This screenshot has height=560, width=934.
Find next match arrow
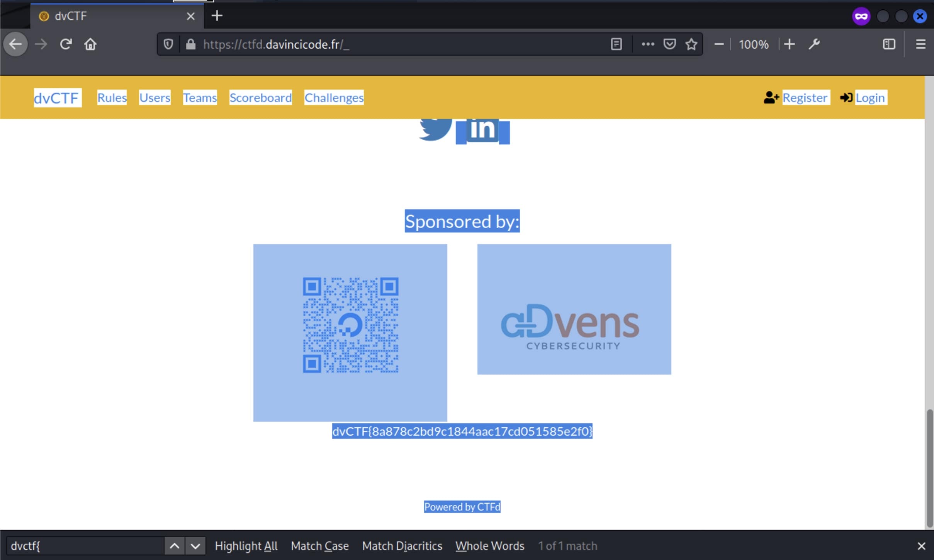[195, 546]
